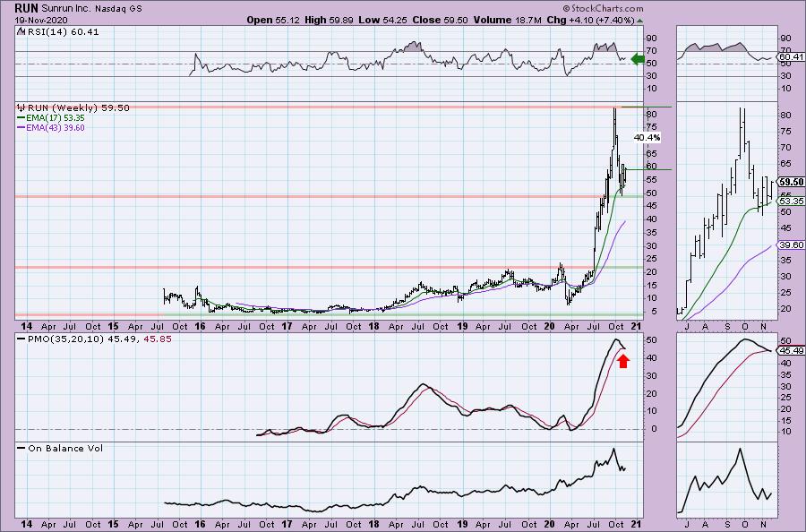The width and height of the screenshot is (806, 532).
Task: Click the 60.41 RSI value tag on right axis
Action: tap(792, 57)
